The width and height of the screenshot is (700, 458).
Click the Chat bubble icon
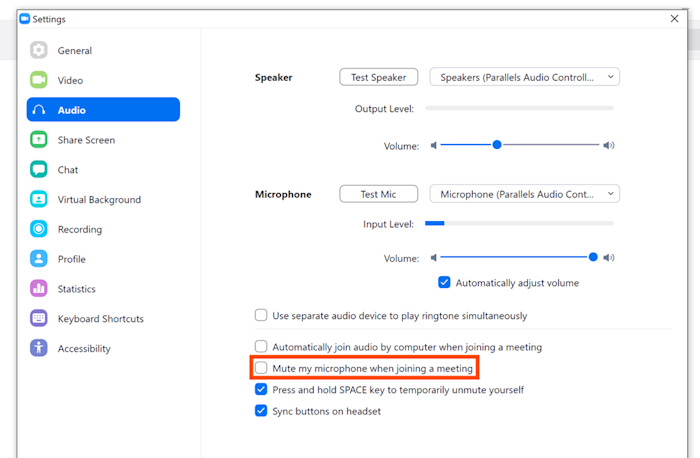39,170
